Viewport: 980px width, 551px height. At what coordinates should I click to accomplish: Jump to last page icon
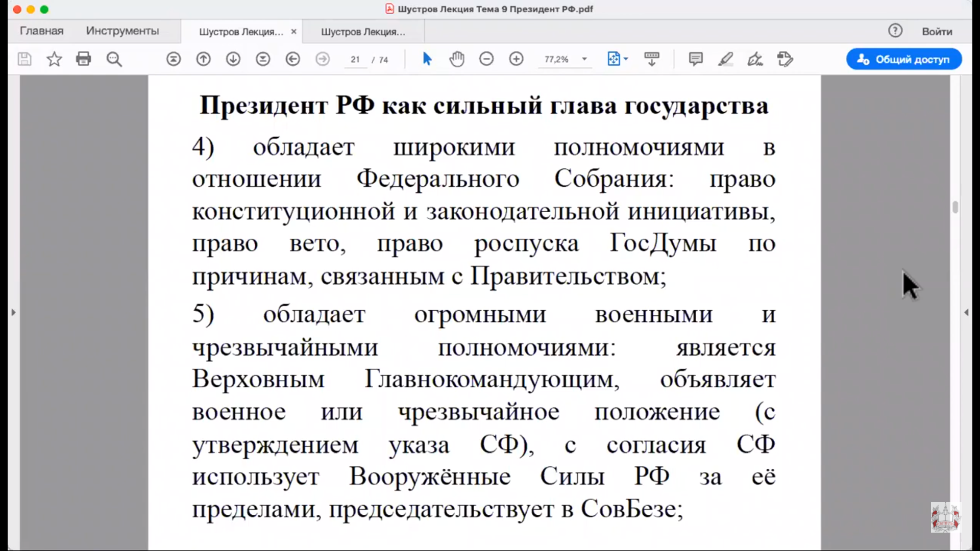click(x=263, y=59)
